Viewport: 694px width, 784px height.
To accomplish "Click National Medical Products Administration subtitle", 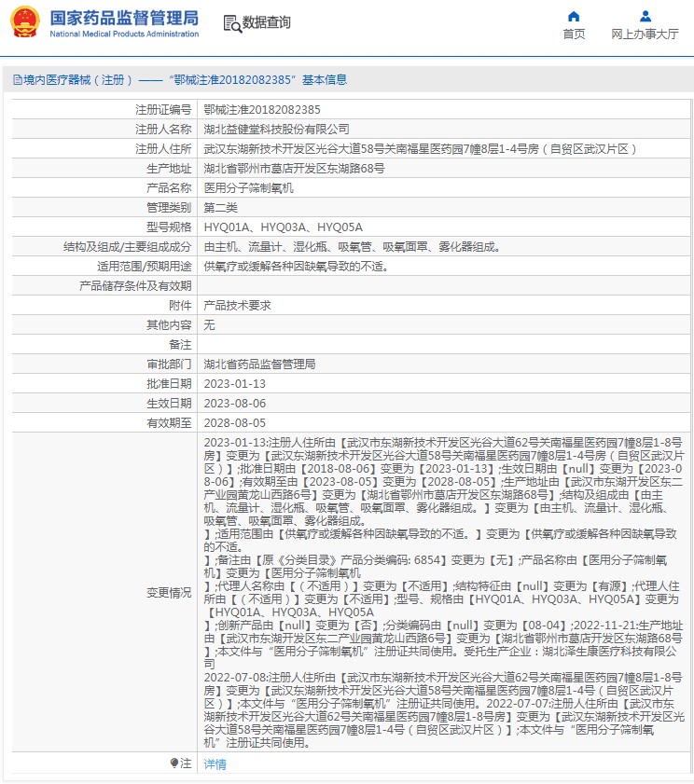I will pyautogui.click(x=124, y=34).
